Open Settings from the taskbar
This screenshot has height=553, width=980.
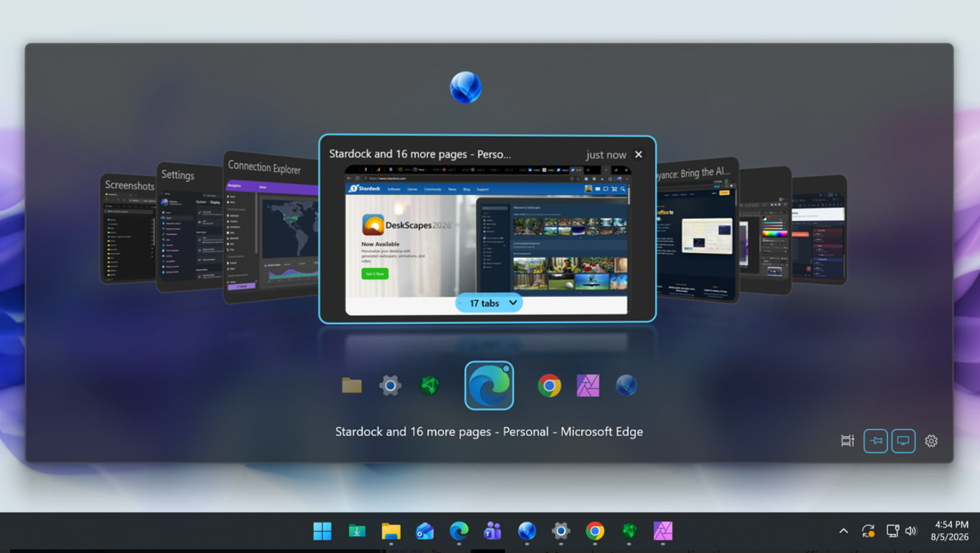[561, 531]
